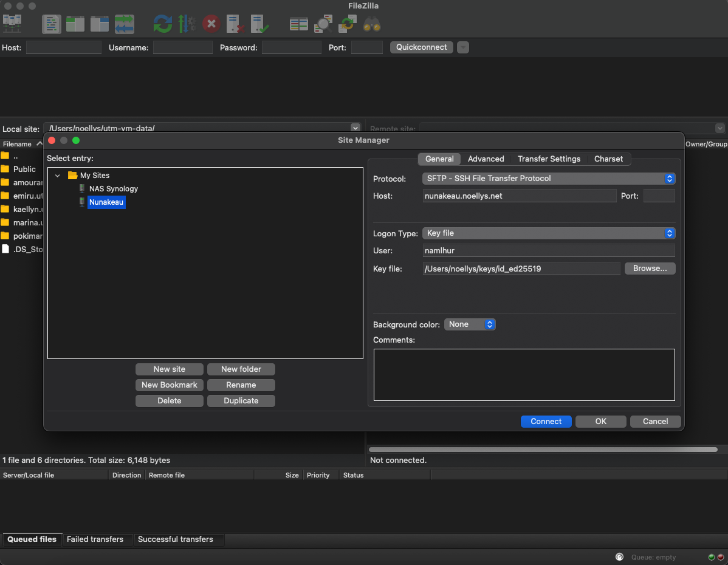Screen dimensions: 728x565
Task: Open the Quickconnect history dropdown arrow
Action: [463, 47]
